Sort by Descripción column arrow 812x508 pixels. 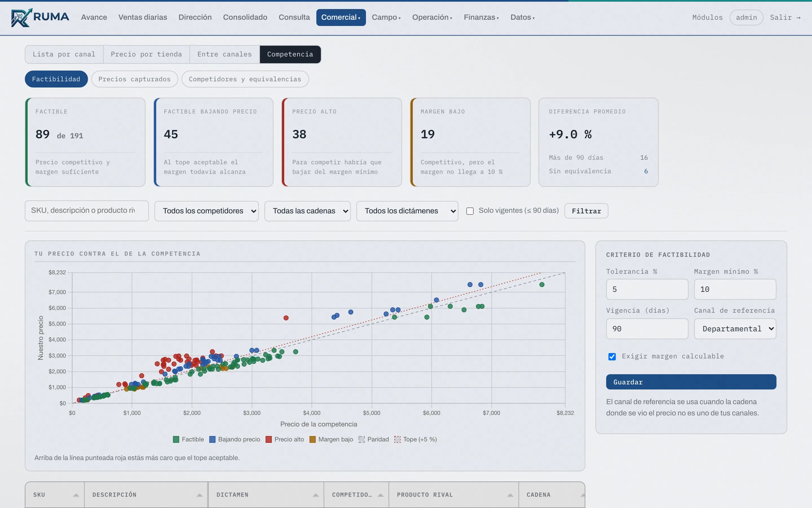(200, 495)
